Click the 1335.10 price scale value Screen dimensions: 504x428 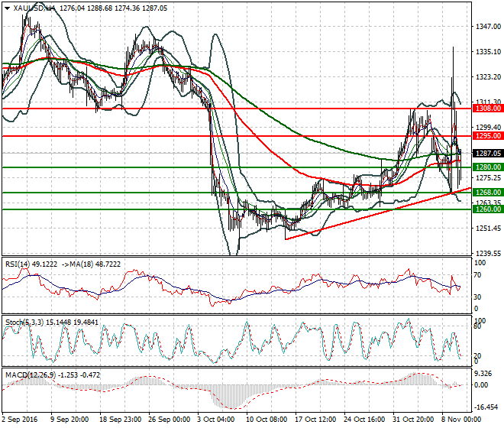pos(488,51)
